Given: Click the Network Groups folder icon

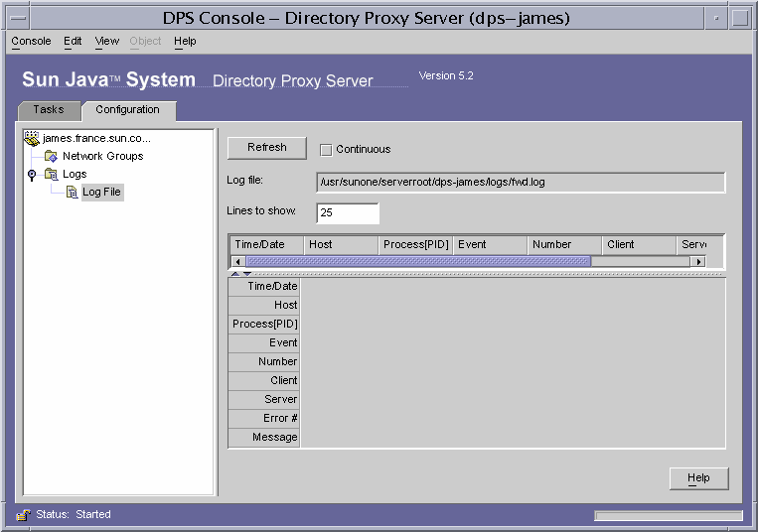Looking at the screenshot, I should coord(51,157).
